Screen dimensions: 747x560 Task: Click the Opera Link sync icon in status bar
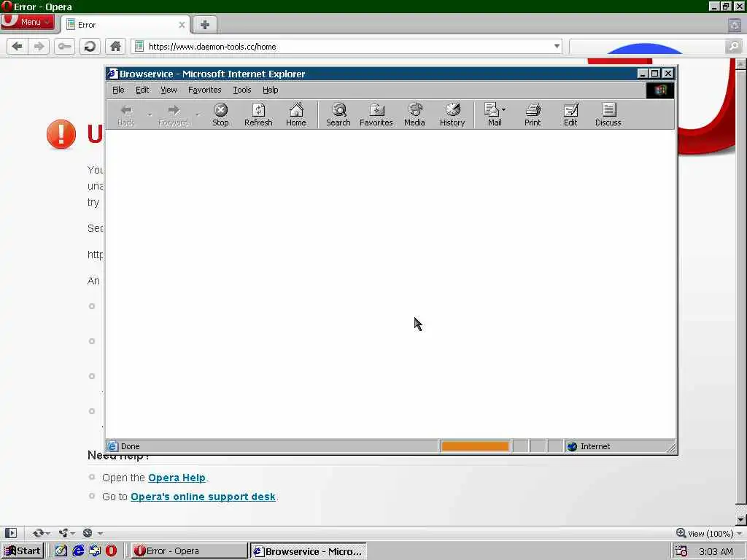coord(38,533)
